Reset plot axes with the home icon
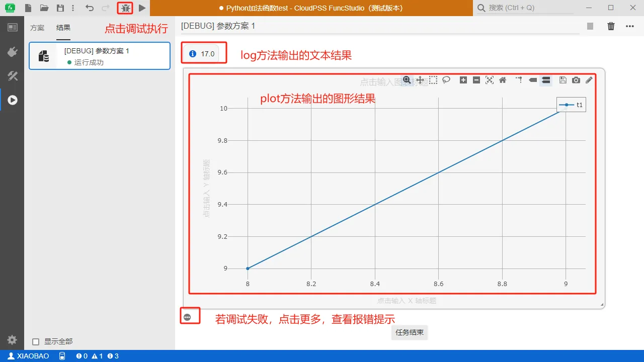This screenshot has width=644, height=362. (x=503, y=80)
